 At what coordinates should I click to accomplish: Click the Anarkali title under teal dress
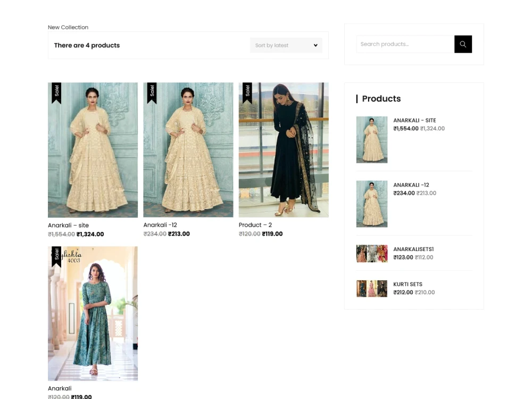[x=60, y=388]
